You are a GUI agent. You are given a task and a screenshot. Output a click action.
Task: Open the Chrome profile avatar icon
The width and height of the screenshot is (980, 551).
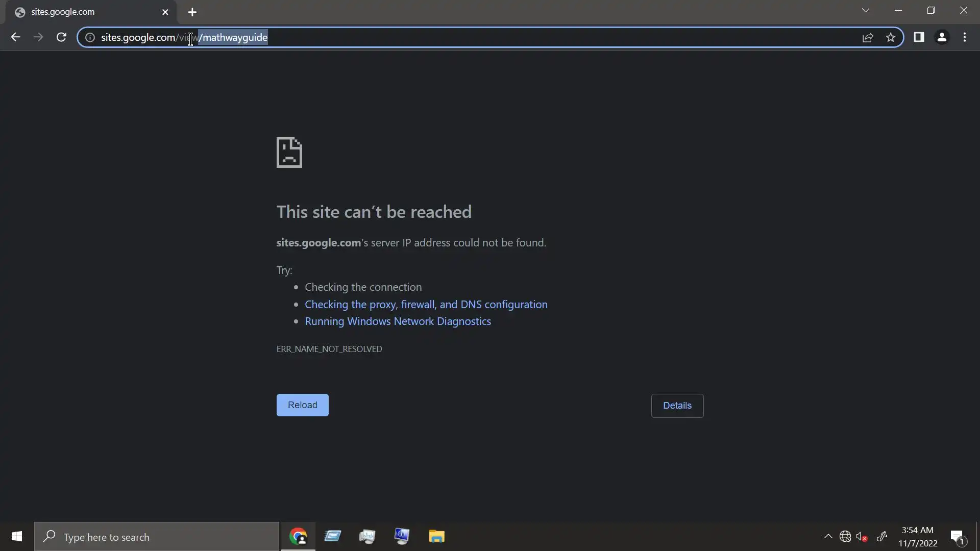942,37
